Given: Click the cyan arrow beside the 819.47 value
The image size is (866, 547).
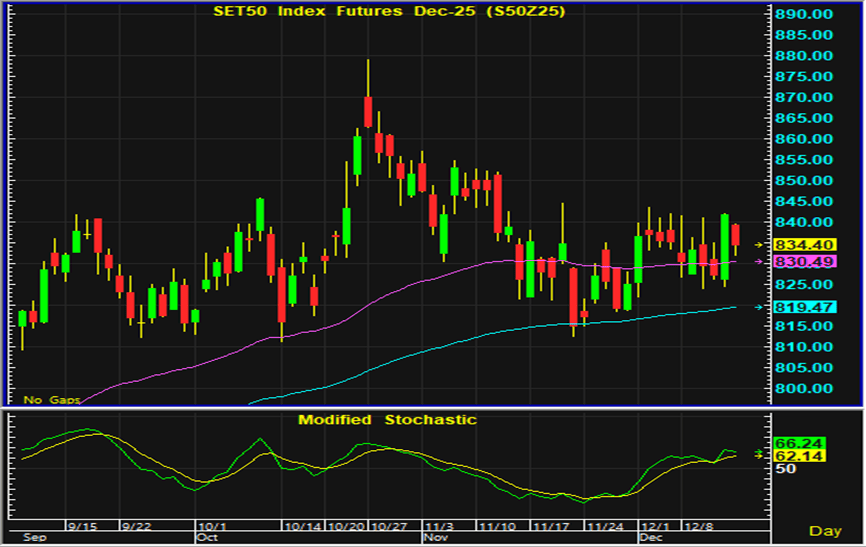Looking at the screenshot, I should coord(758,306).
